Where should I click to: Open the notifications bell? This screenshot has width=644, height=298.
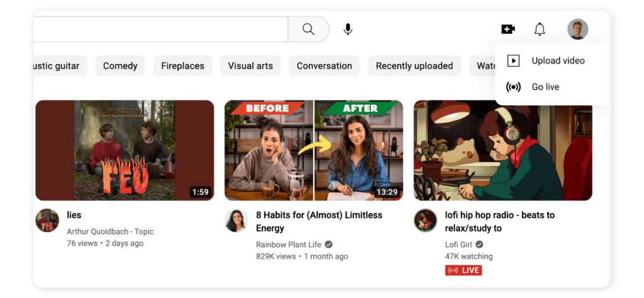coord(539,29)
